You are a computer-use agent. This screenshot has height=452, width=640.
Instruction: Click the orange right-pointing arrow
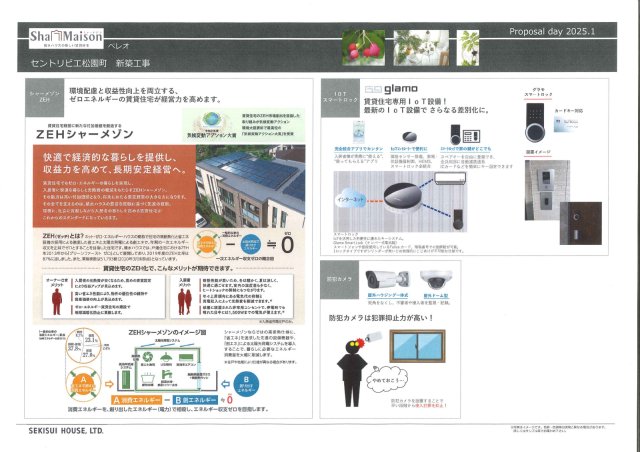coord(109,384)
